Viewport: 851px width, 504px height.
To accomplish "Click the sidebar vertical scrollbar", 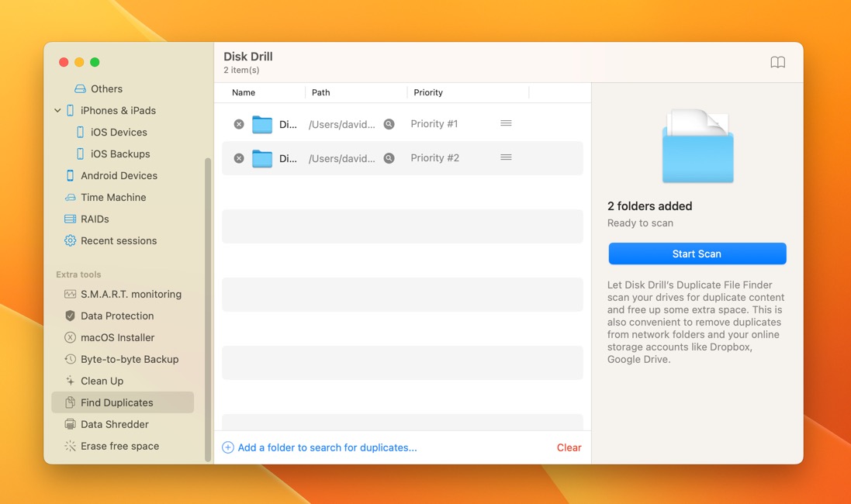I will [x=207, y=310].
